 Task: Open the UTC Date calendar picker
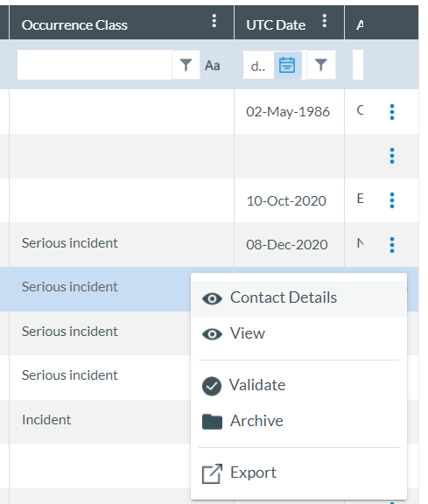click(x=287, y=65)
